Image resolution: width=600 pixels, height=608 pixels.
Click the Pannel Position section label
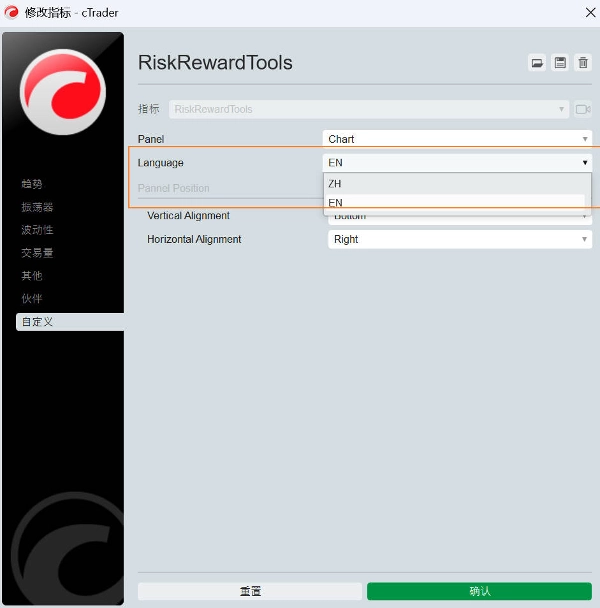pos(173,188)
